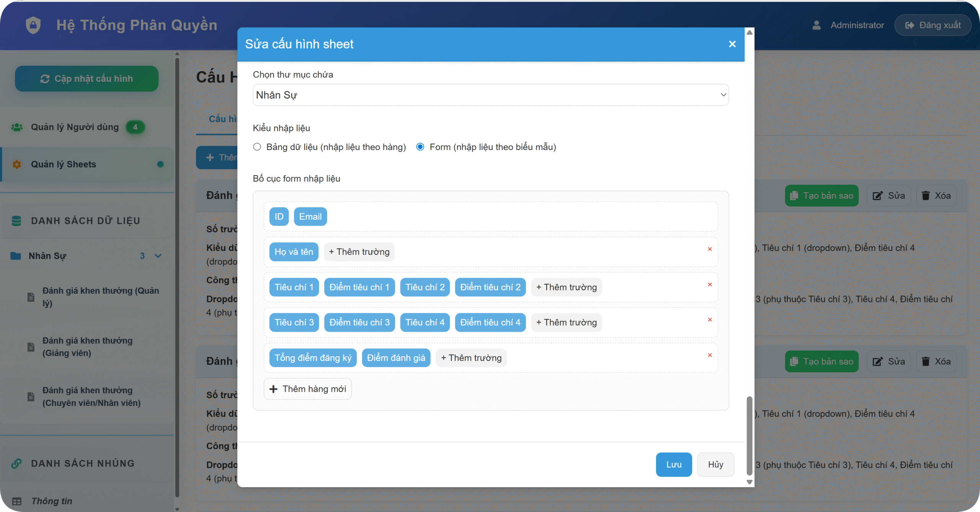
Task: Click the Quản lý Sheets gear icon
Action: pyautogui.click(x=17, y=164)
